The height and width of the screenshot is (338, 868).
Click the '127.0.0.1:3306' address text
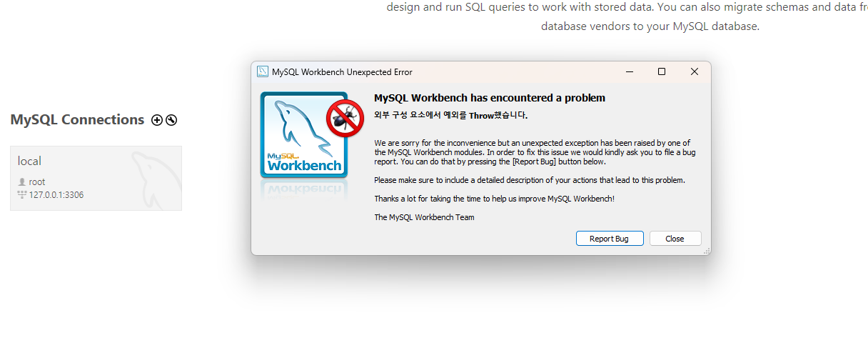56,194
